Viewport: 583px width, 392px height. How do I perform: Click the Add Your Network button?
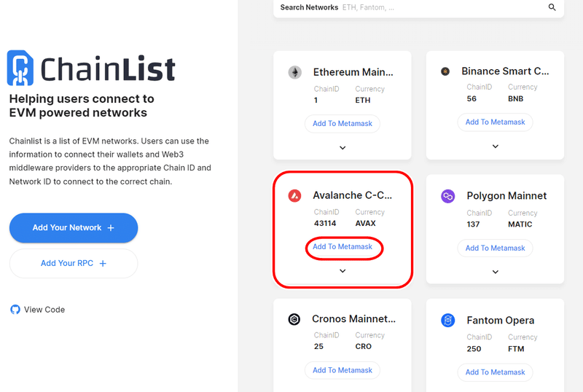(x=74, y=227)
